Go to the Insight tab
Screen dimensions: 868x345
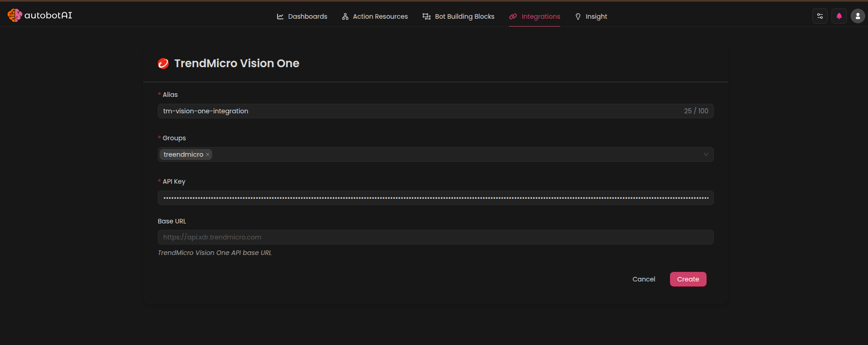(596, 16)
